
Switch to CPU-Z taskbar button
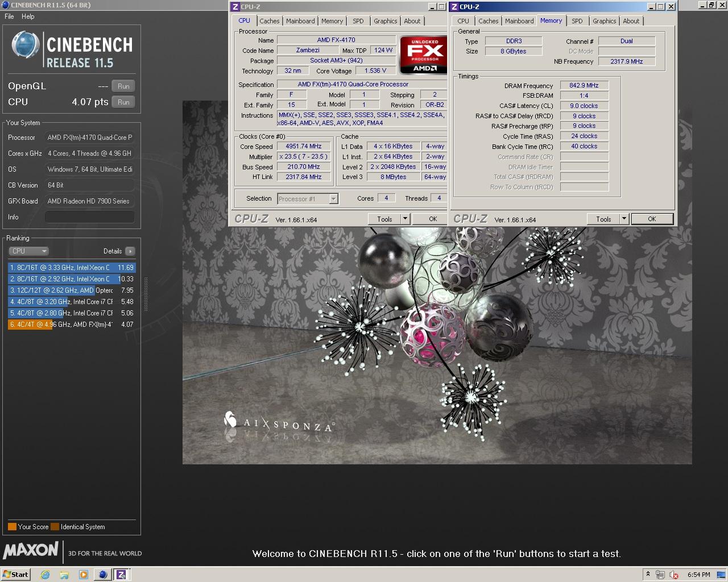121,575
